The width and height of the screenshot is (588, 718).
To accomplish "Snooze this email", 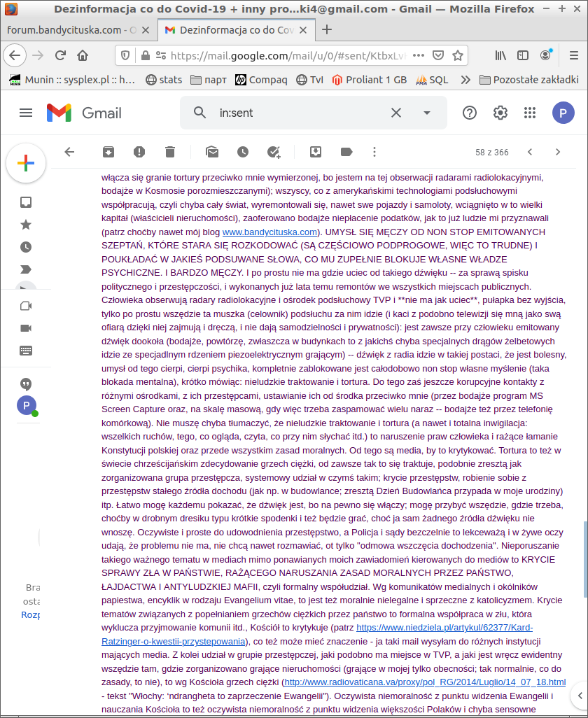I will point(243,152).
